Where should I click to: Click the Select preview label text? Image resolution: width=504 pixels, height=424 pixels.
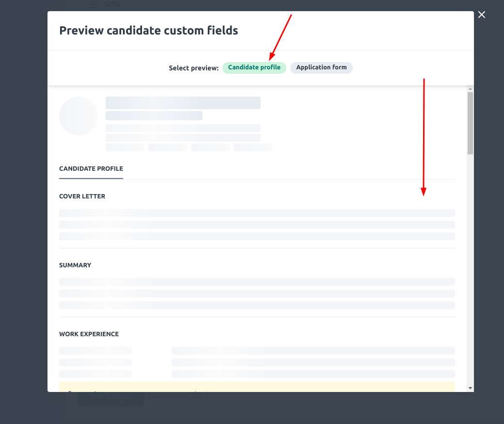193,67
